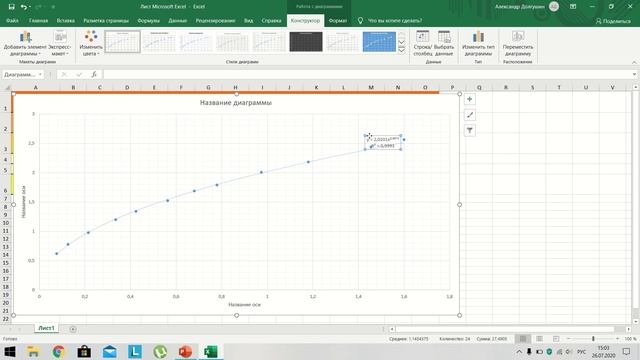Screen dimensions: 640x360
Task: Open the Mail app on the taskbar
Action: coord(109,351)
